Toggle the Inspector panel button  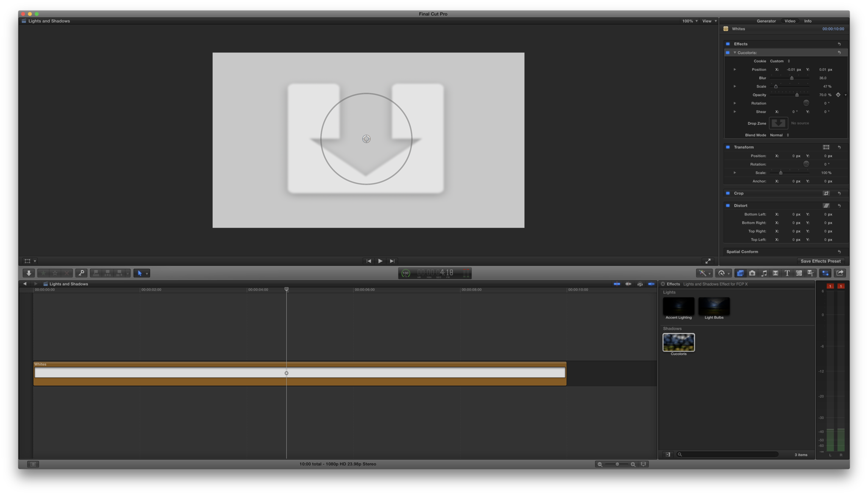pyautogui.click(x=825, y=273)
